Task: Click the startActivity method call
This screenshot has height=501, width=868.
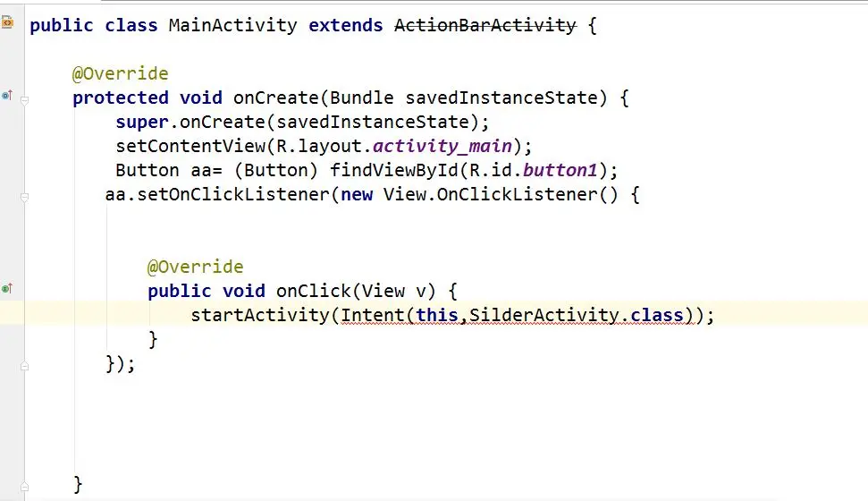Action: [259, 315]
